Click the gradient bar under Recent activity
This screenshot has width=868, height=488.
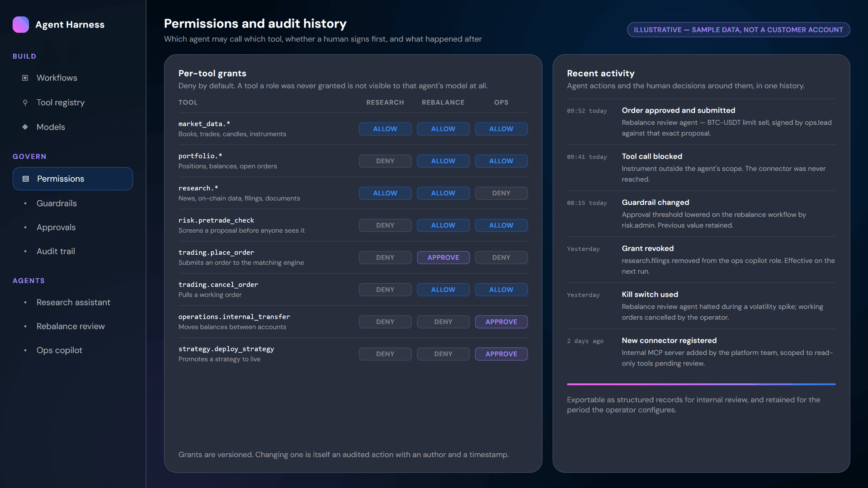701,384
